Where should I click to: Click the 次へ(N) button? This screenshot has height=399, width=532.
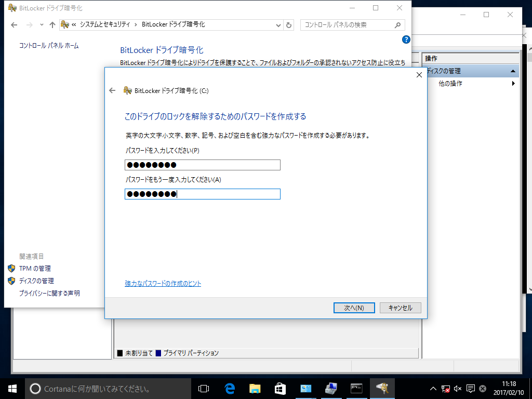pos(354,308)
